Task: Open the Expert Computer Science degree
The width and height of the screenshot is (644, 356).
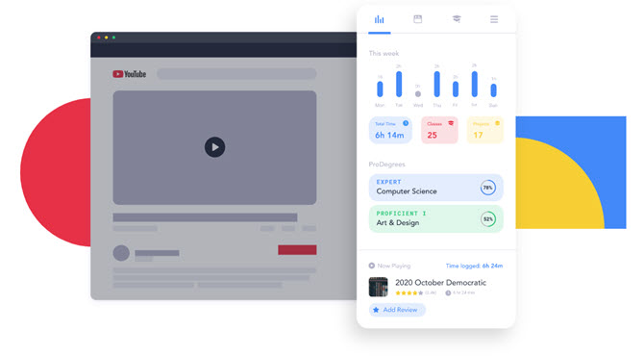Action: point(435,188)
